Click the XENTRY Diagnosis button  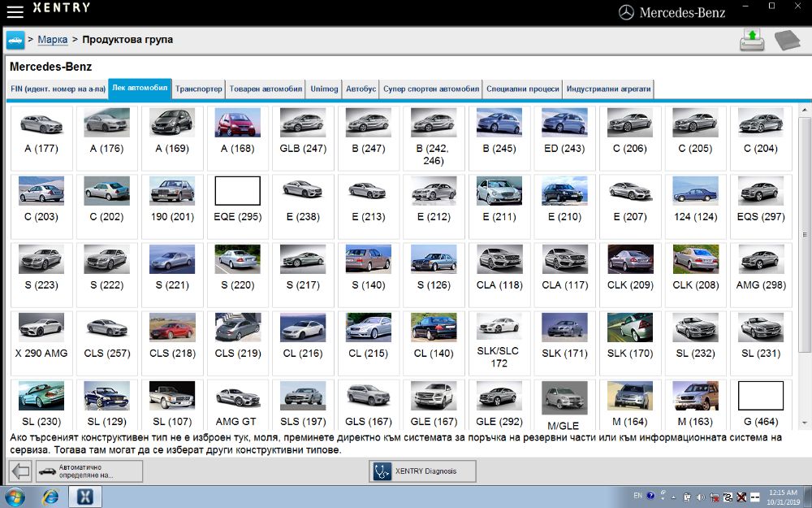[x=422, y=471]
